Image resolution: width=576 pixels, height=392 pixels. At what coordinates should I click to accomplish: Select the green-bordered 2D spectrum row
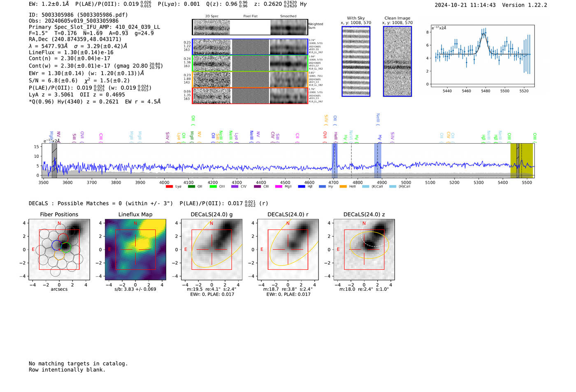point(250,63)
